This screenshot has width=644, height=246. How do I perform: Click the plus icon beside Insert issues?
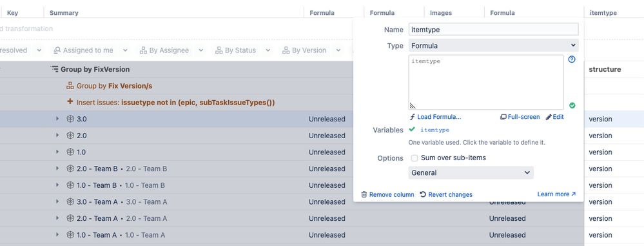70,102
